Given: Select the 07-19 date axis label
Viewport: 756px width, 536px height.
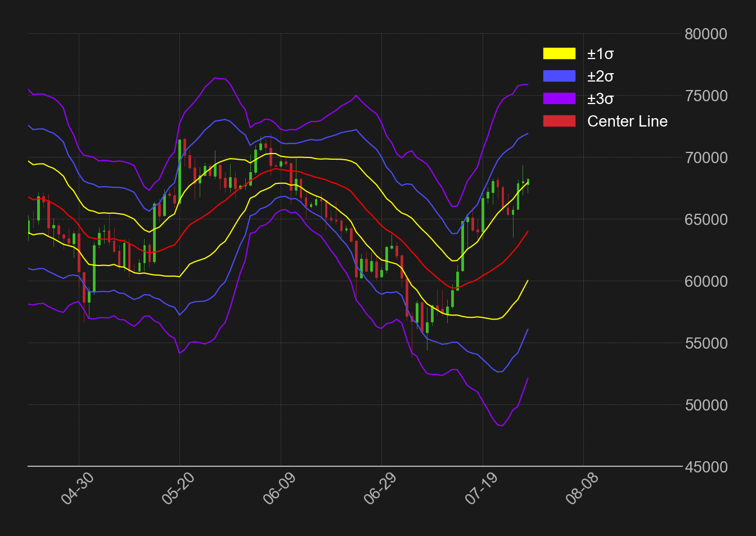Looking at the screenshot, I should pyautogui.click(x=480, y=489).
